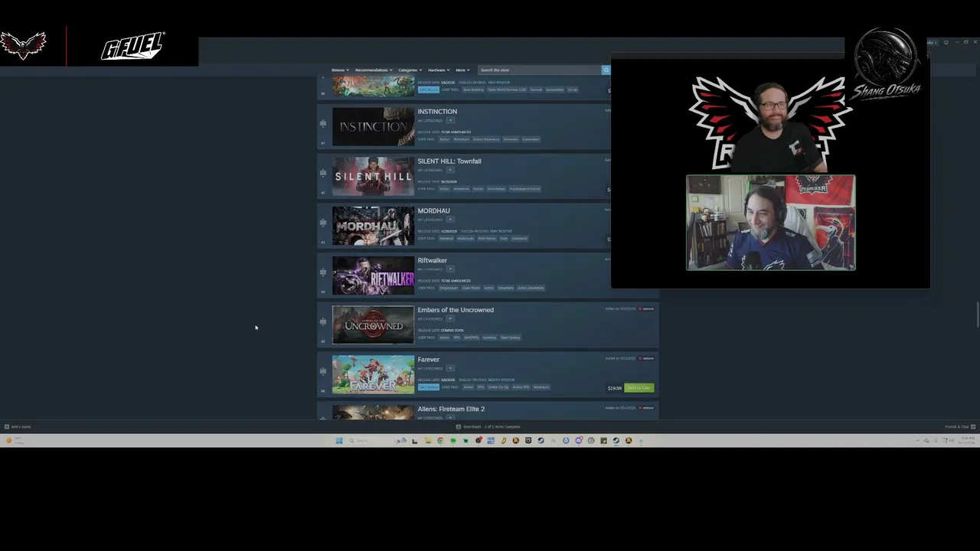Screen dimensions: 980x551
Task: Add a category to Riftwalker with plus icon
Action: coord(450,269)
